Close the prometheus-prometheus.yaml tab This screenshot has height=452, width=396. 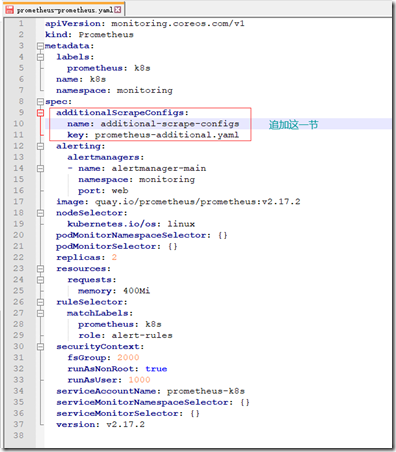118,10
